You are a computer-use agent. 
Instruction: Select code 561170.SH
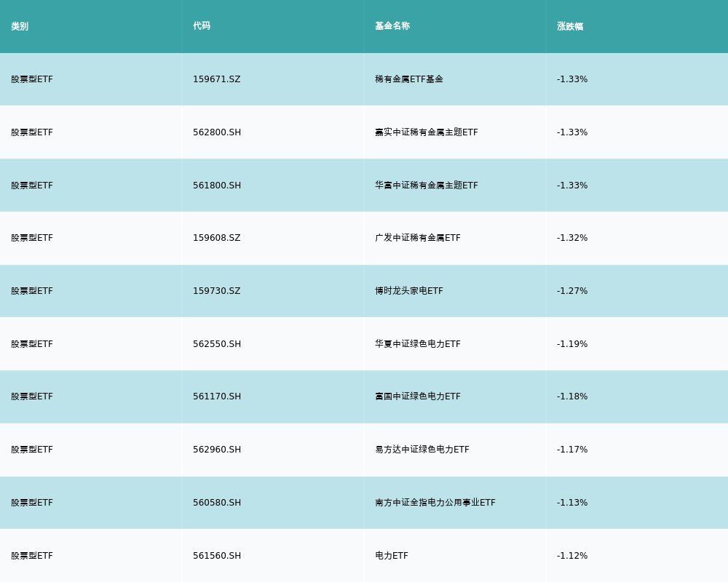coord(217,396)
